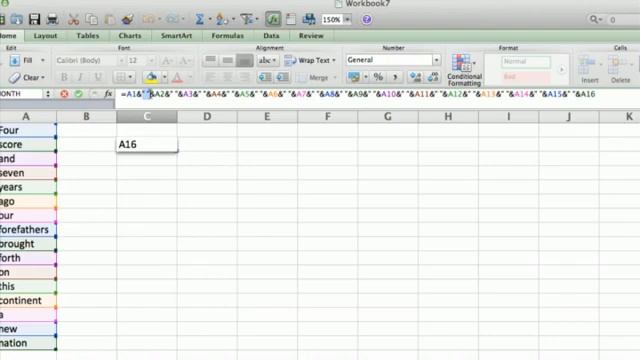The width and height of the screenshot is (640, 360).
Task: Click the Save floppy disk icon
Action: tap(34, 19)
